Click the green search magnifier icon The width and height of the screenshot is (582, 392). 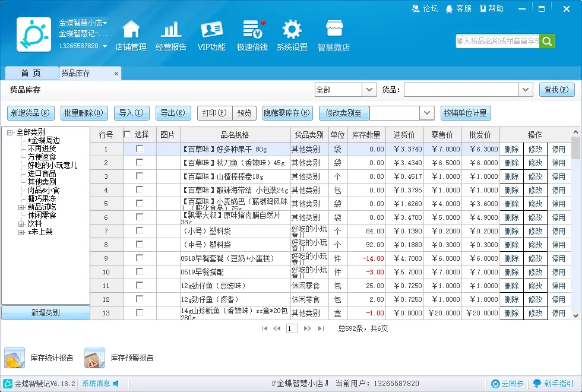tap(547, 41)
